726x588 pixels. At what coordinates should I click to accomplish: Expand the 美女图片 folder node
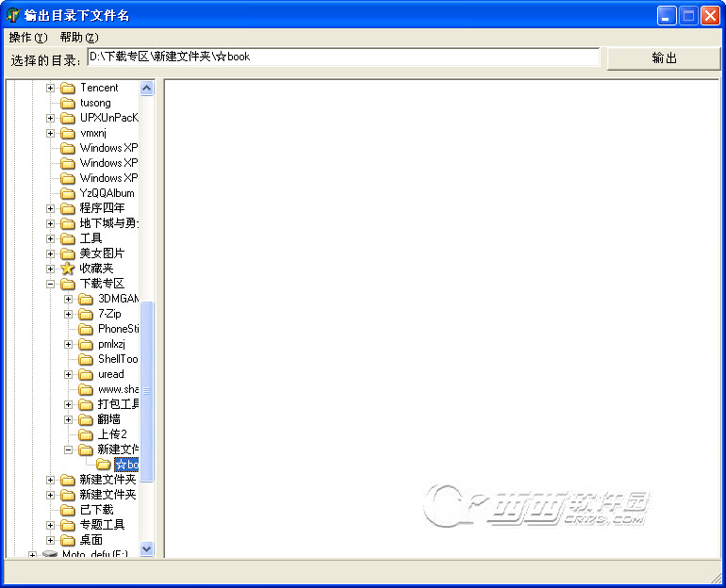point(51,253)
